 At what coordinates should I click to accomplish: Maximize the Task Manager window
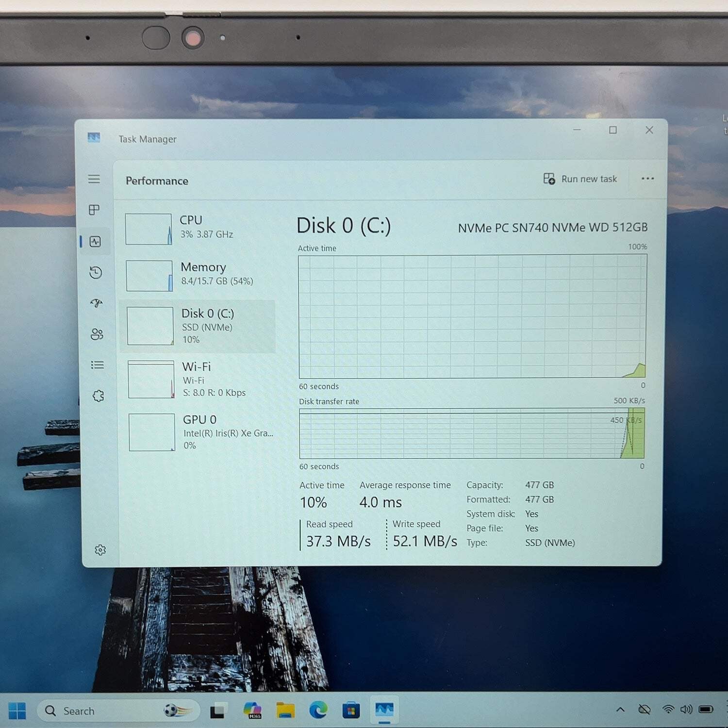[x=613, y=130]
